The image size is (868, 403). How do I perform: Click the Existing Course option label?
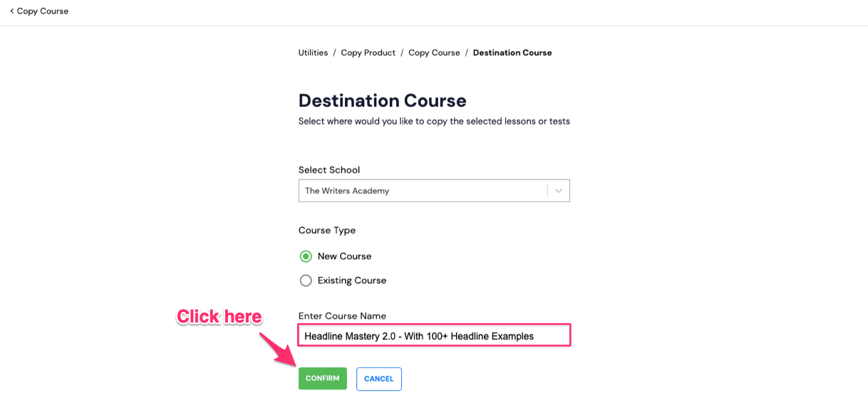pyautogui.click(x=352, y=281)
